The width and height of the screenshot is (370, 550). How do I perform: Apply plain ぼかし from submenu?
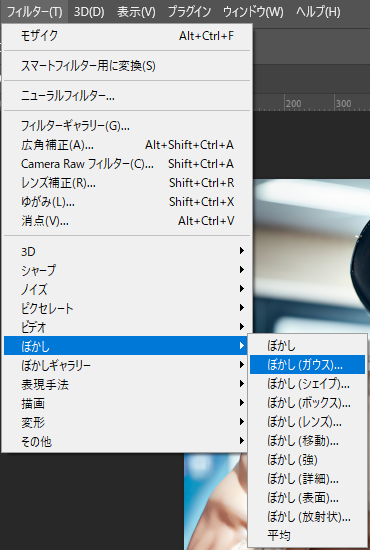tap(307, 346)
